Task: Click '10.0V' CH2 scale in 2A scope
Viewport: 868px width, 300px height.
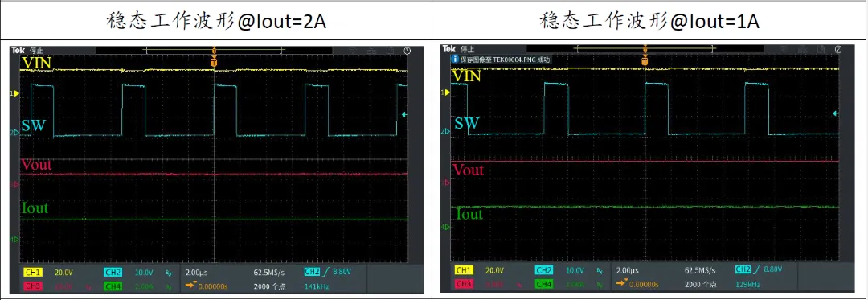Action: click(145, 273)
